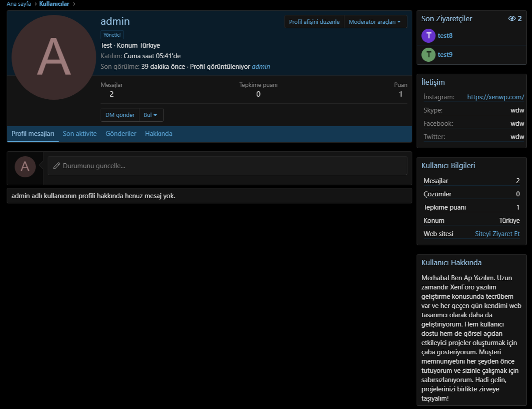This screenshot has width=532, height=409.
Task: Open the Instagram xenwp.com link
Action: [495, 97]
